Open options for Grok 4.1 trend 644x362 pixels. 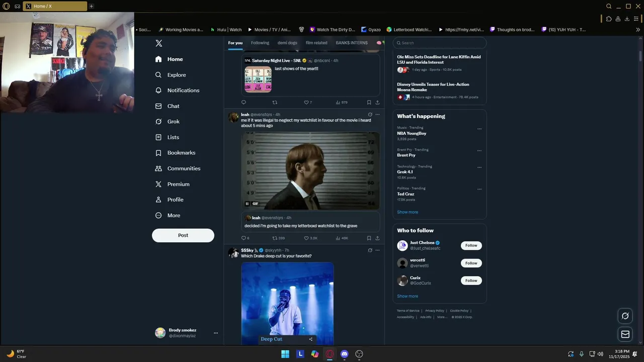click(479, 167)
